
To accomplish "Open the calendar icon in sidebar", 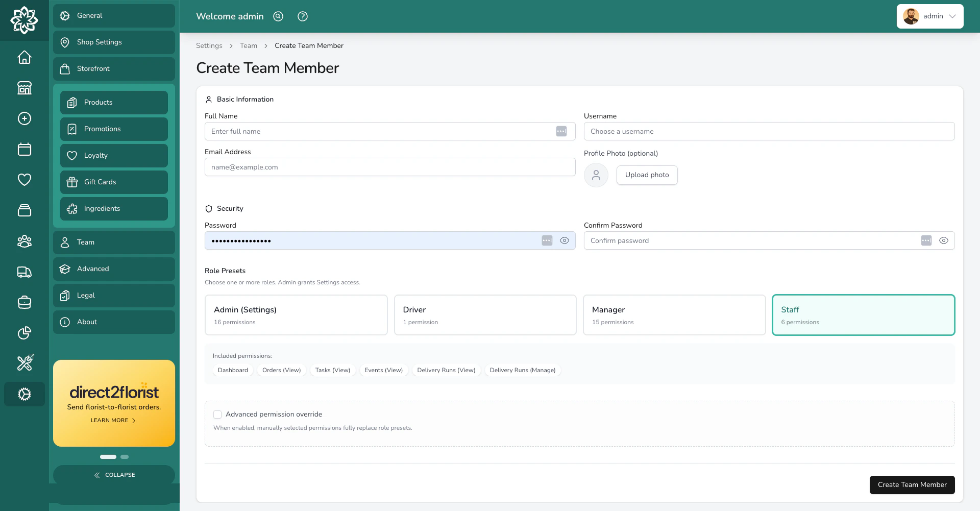I will [24, 149].
